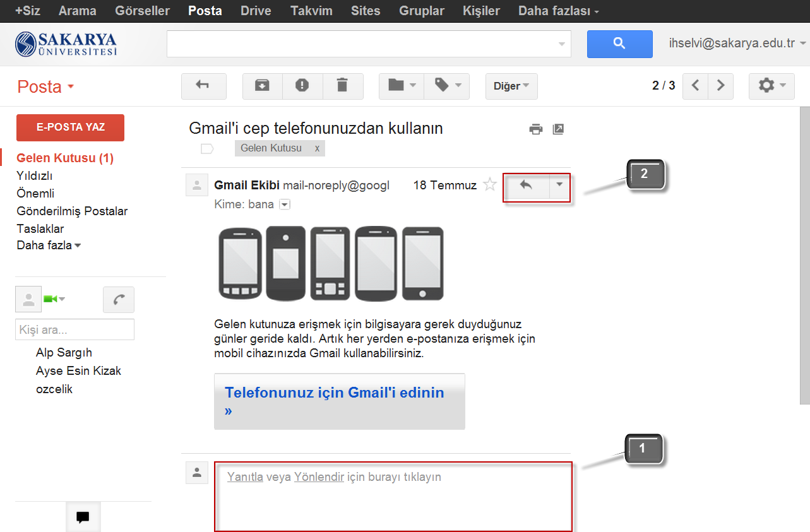Open the Yıldızlı folder
Viewport: 810px width, 532px height.
pyautogui.click(x=35, y=175)
